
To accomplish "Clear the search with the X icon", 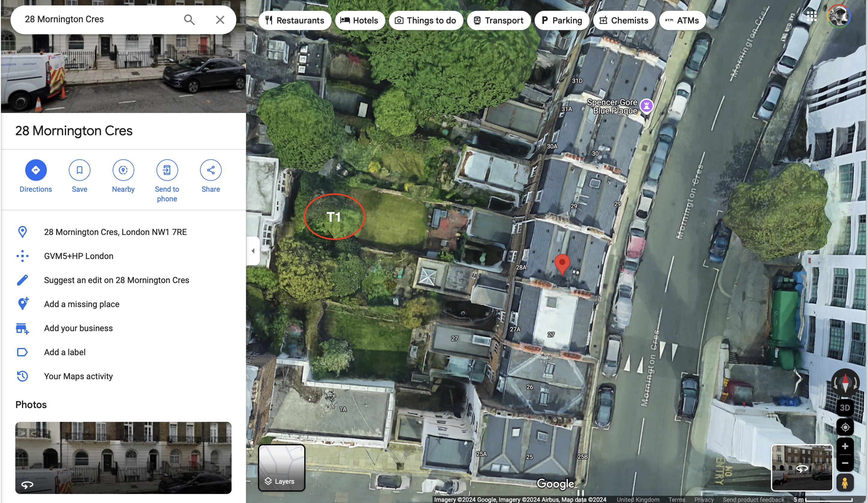I will tap(220, 20).
